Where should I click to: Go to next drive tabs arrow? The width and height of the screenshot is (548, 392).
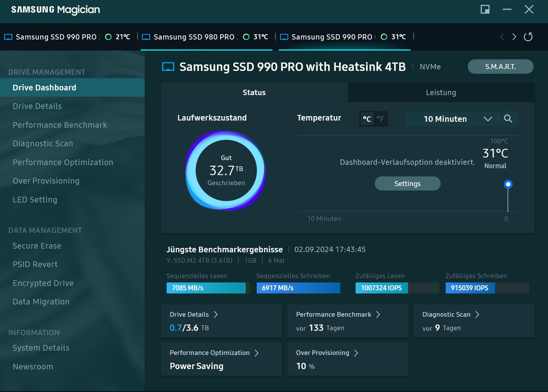click(x=514, y=37)
